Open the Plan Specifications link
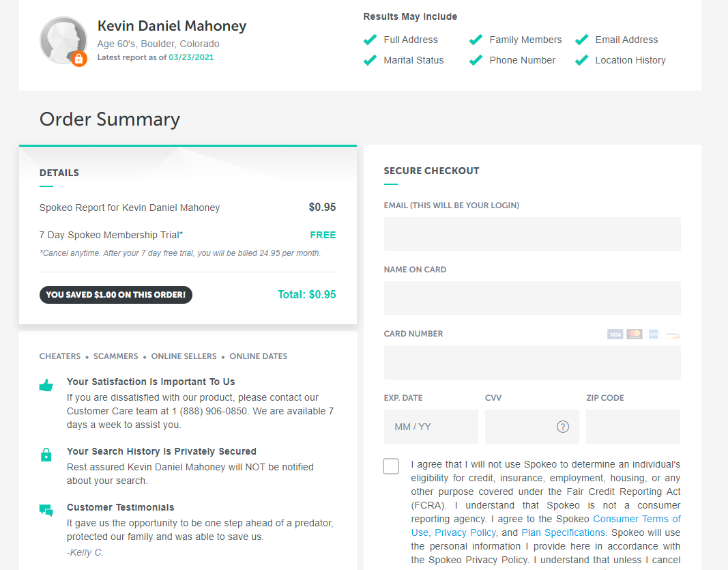Image resolution: width=728 pixels, height=570 pixels. [564, 532]
